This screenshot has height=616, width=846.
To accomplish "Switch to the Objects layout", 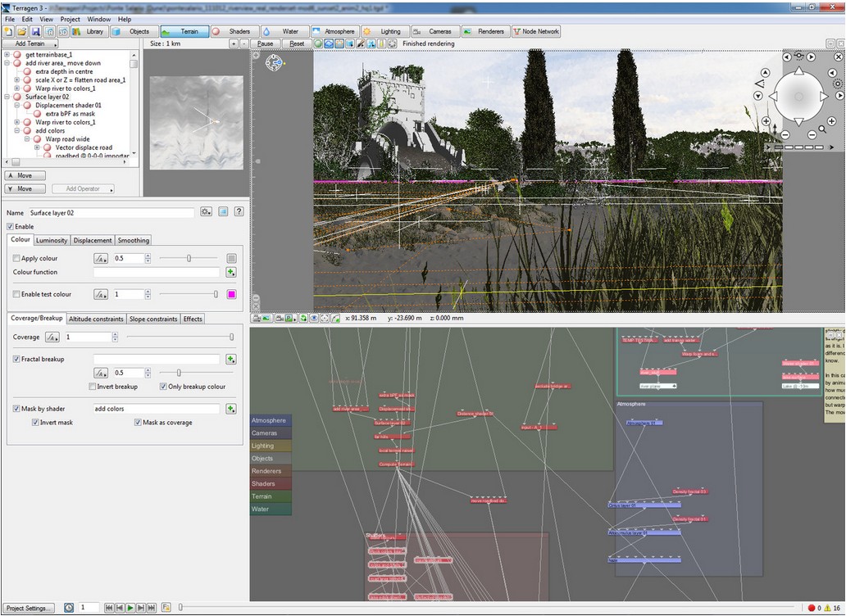I will pos(134,32).
